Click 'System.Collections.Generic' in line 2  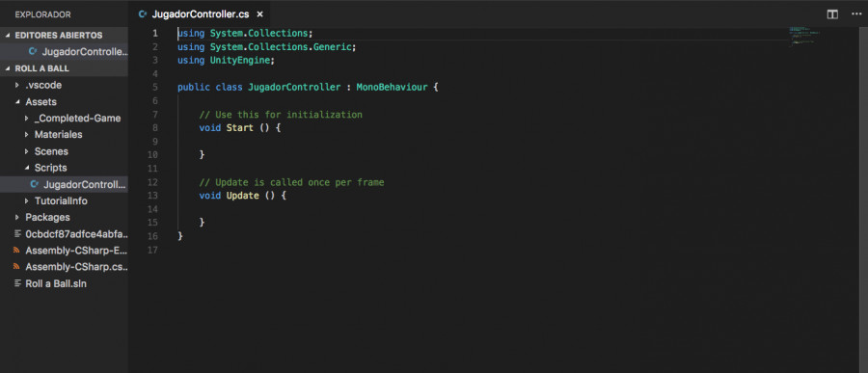(x=281, y=46)
